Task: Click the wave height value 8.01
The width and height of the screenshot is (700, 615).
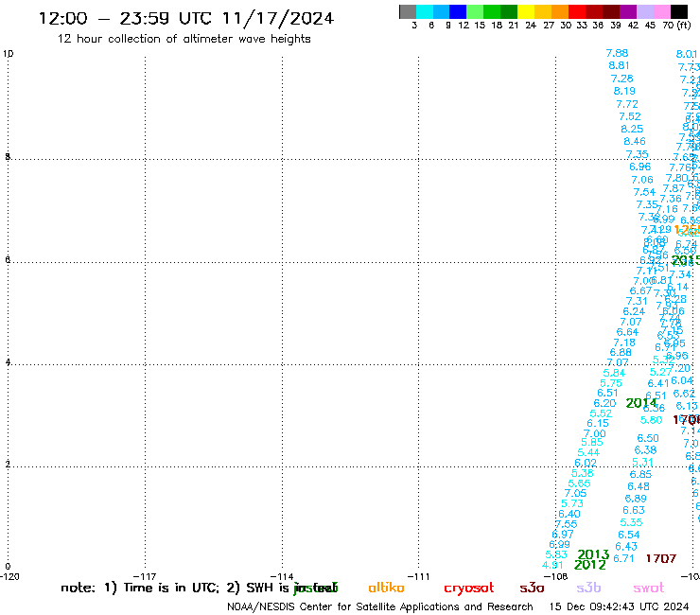Action: click(x=687, y=54)
